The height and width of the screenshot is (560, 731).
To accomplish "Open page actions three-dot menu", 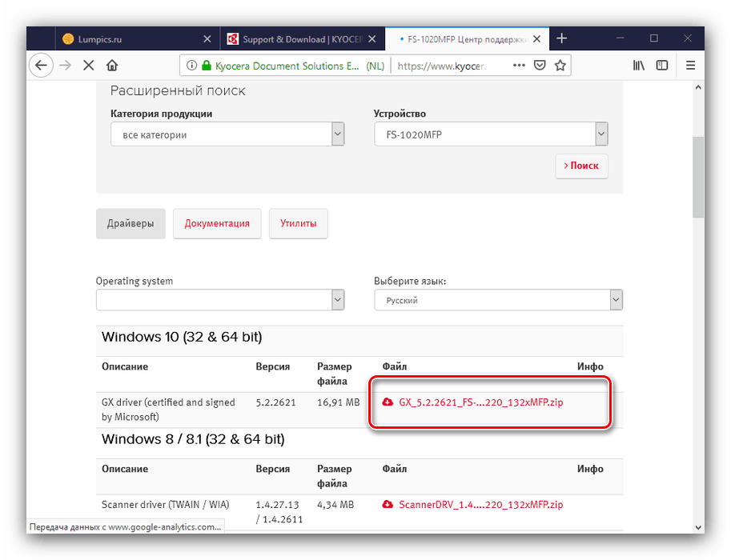I will [519, 66].
